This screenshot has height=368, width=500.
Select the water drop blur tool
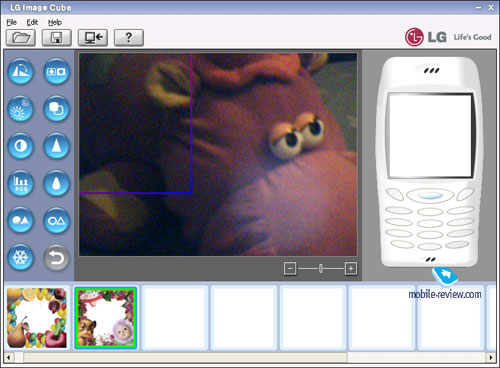coord(56,183)
